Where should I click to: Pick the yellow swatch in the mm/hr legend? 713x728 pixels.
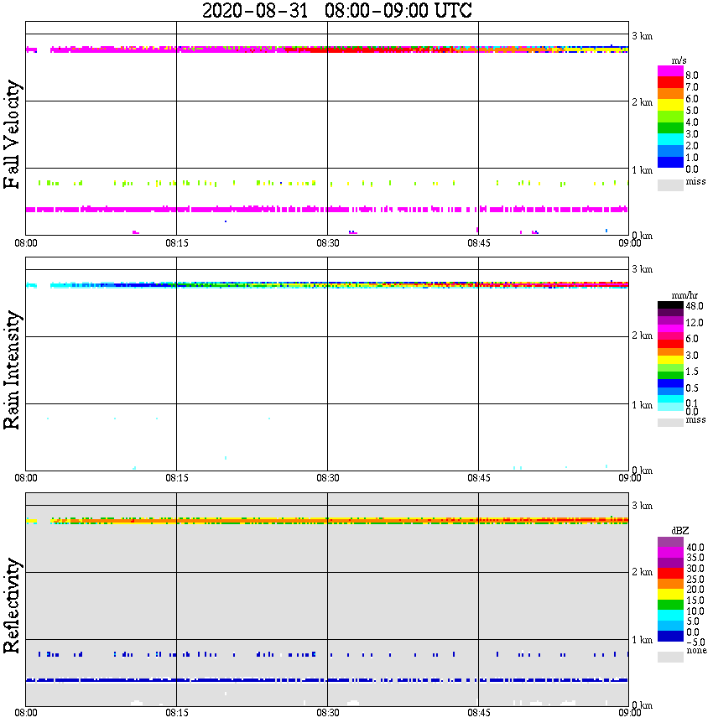(670, 360)
